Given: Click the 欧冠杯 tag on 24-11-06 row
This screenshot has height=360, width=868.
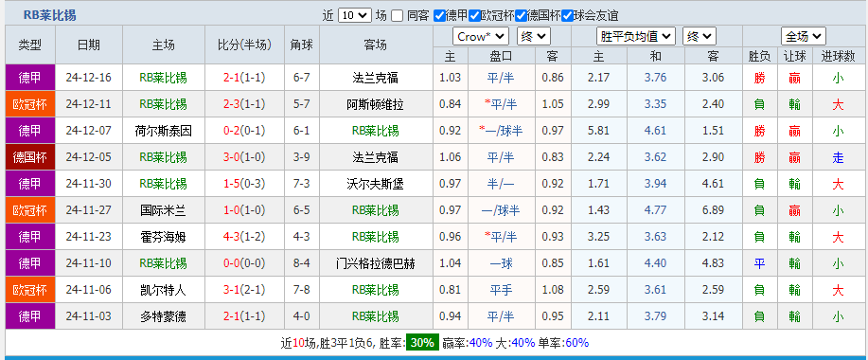Looking at the screenshot, I should pos(30,290).
